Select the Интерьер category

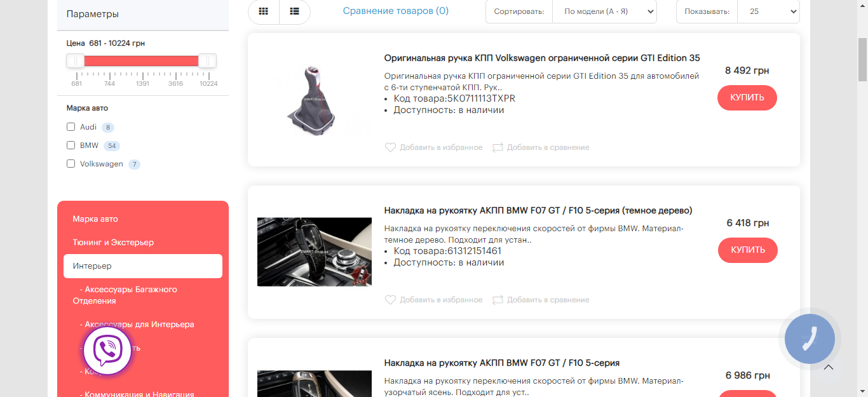(x=143, y=266)
